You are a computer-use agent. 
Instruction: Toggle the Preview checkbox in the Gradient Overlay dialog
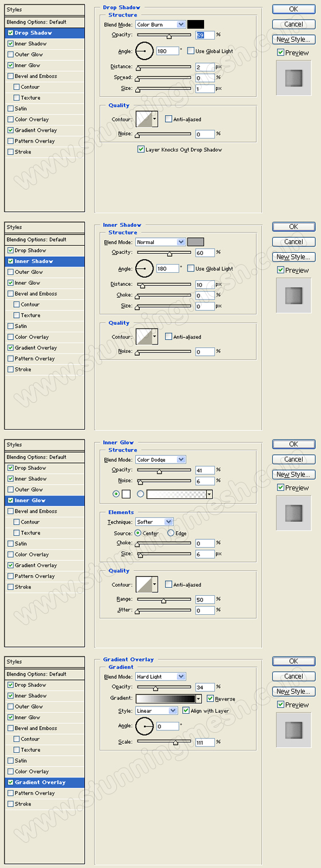(280, 705)
